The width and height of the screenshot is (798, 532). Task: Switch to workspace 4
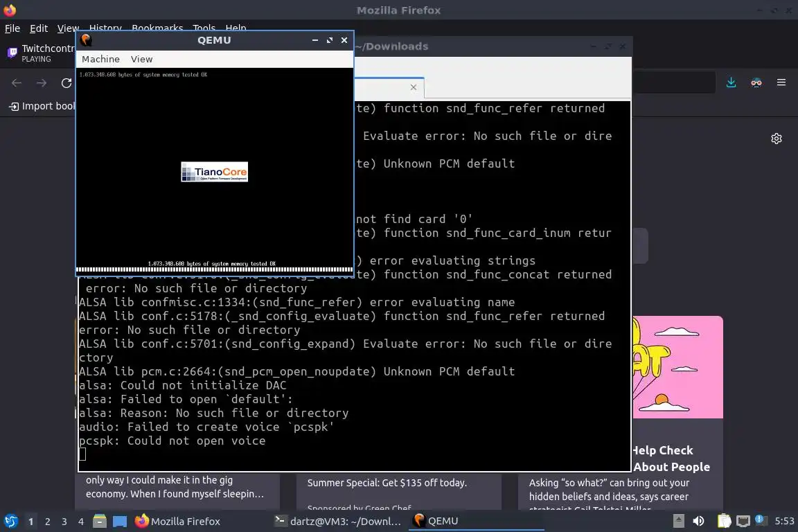[80, 522]
